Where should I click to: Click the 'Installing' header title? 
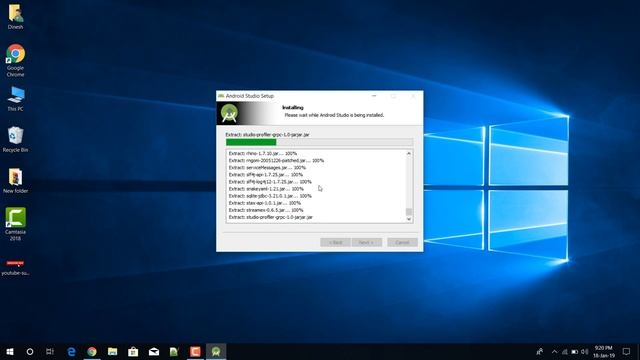pos(293,108)
